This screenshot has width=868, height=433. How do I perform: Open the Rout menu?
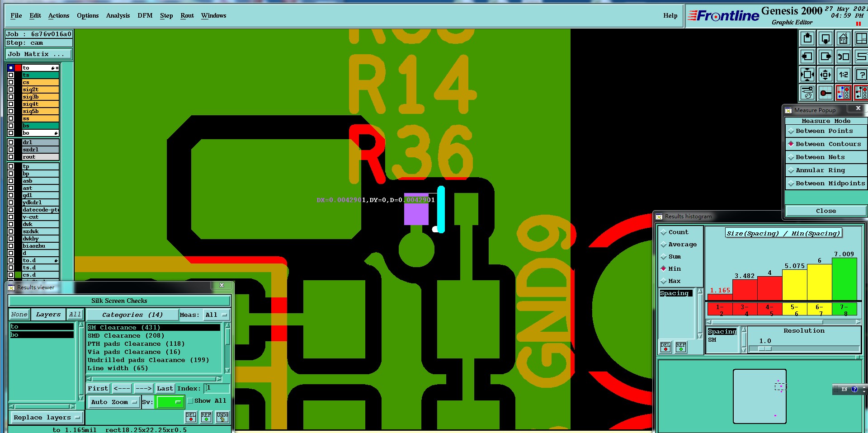pos(187,16)
